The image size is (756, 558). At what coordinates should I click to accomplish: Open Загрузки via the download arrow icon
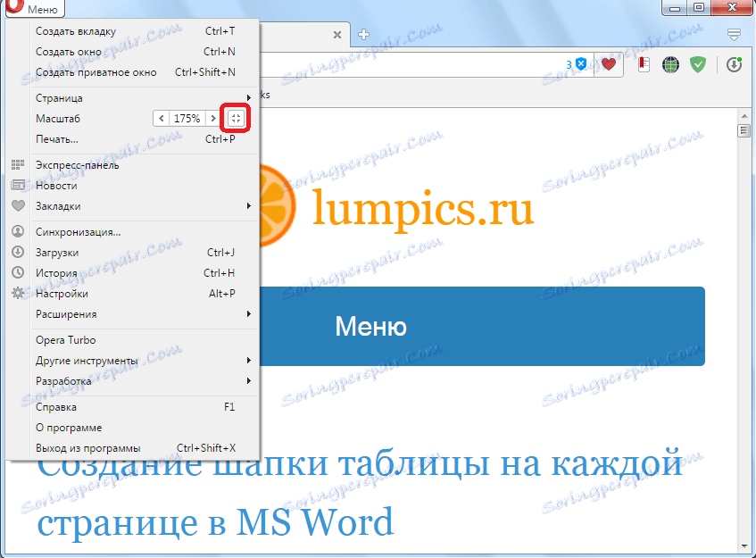(19, 252)
